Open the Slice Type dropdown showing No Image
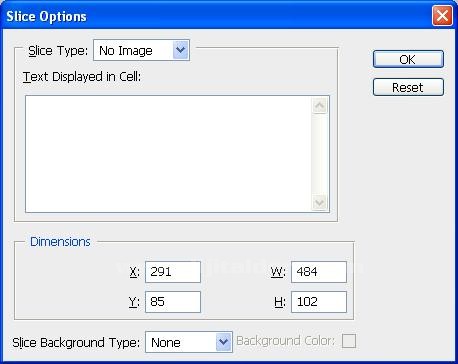Image resolution: width=458 pixels, height=364 pixels. (x=141, y=50)
